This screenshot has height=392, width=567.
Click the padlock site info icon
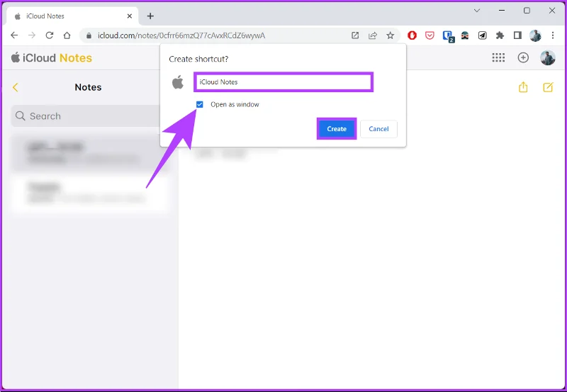[x=89, y=35]
